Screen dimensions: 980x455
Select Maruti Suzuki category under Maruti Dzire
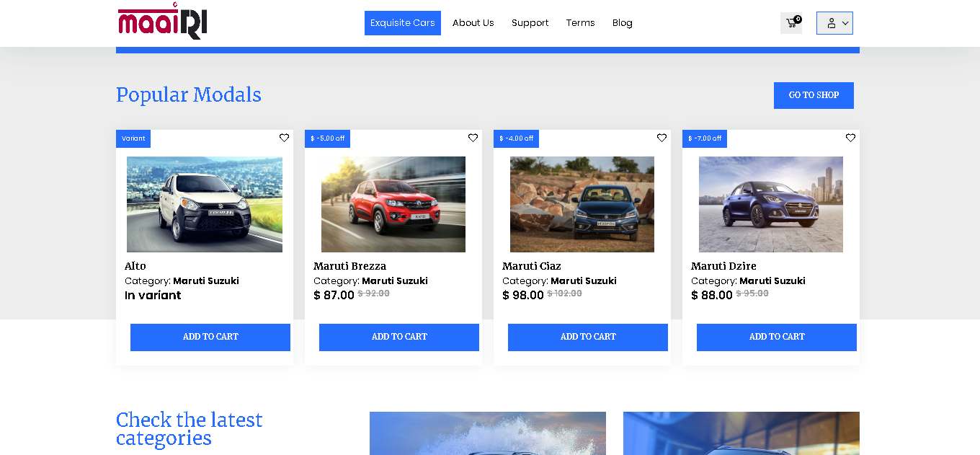pyautogui.click(x=772, y=281)
